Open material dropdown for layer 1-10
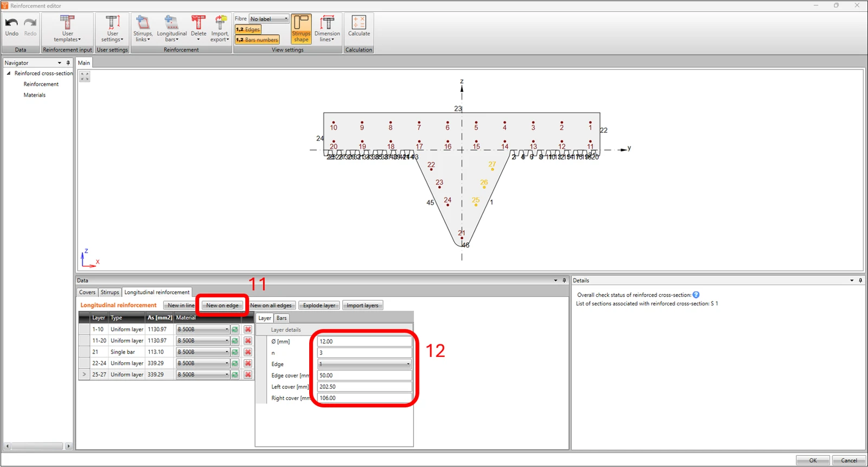 point(203,330)
